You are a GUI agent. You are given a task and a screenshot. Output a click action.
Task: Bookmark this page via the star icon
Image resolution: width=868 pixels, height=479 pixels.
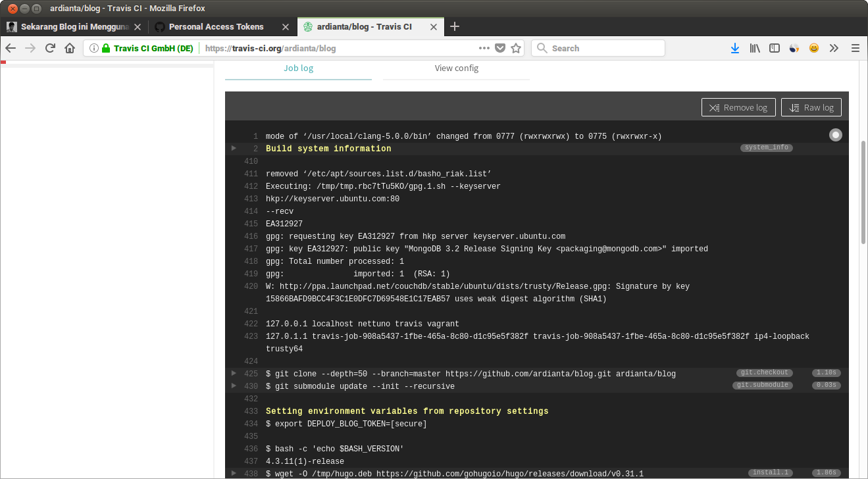pos(516,47)
